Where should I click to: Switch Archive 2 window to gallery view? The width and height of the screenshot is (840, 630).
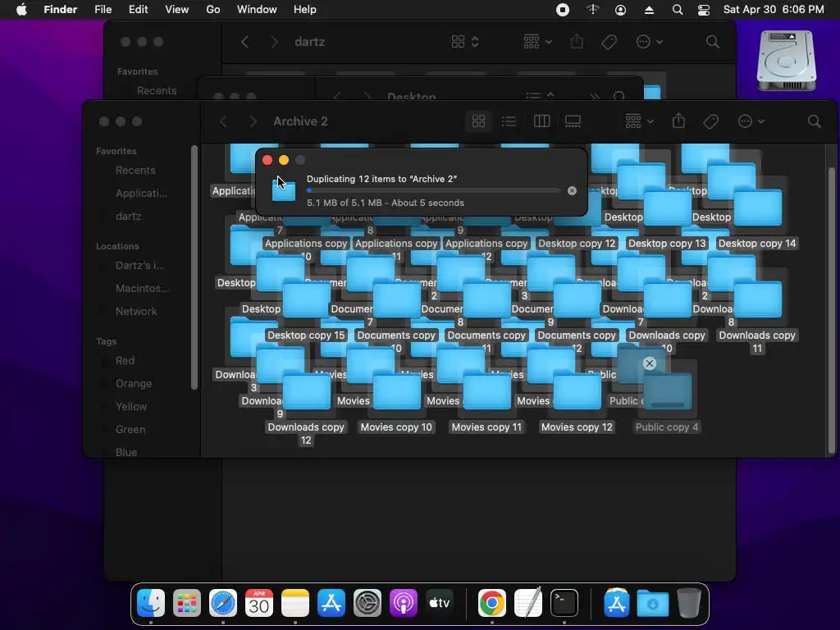[573, 121]
